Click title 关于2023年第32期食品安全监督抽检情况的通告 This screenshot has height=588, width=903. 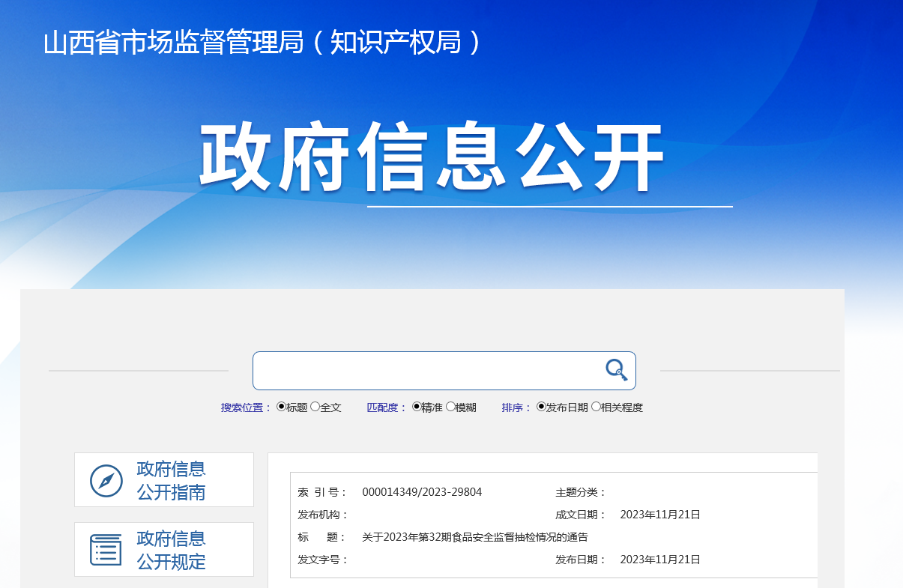pos(475,537)
